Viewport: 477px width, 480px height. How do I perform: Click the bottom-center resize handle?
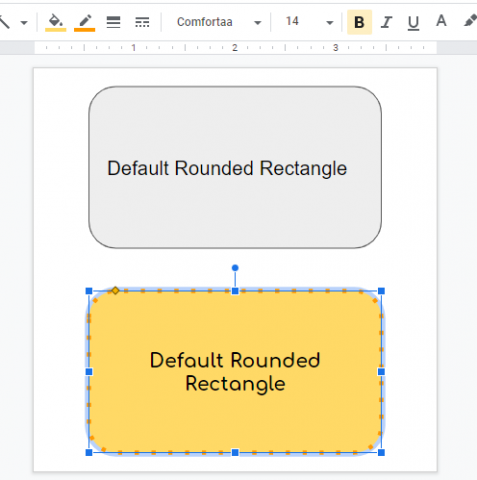[235, 452]
